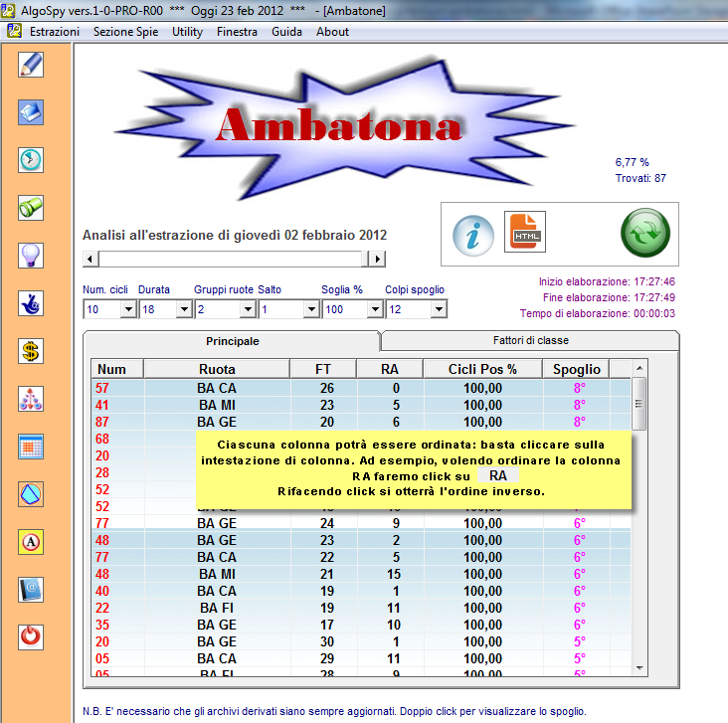Export results with HTML icon
This screenshot has width=728, height=723.
[525, 232]
